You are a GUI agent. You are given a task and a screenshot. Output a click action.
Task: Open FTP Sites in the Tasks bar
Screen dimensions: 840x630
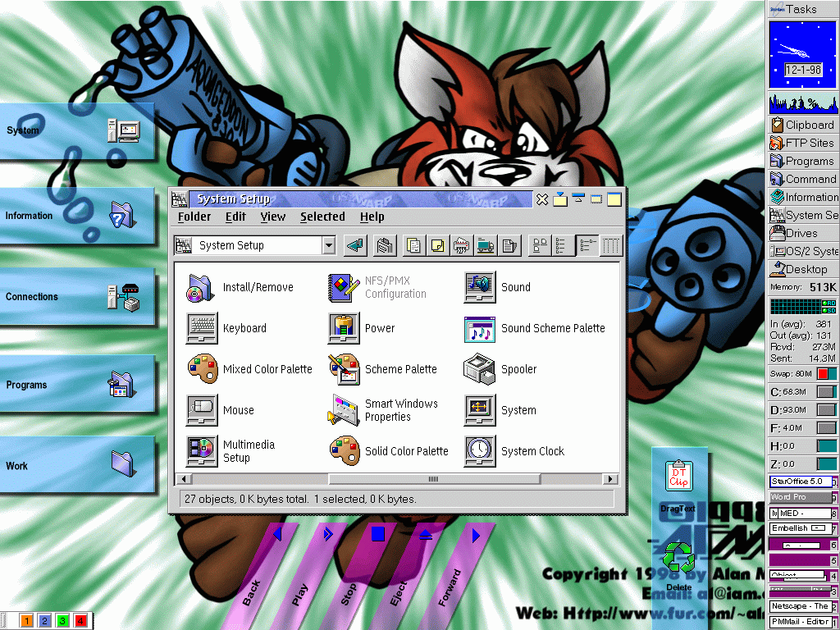click(803, 143)
